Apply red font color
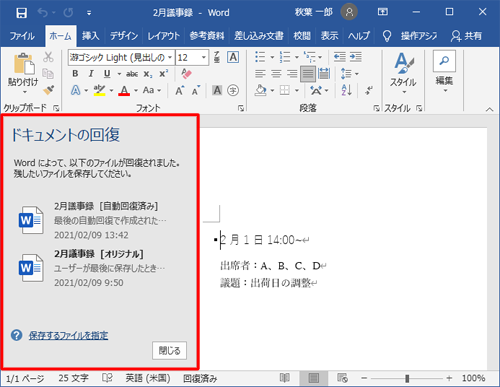Image resolution: width=500 pixels, height=387 pixels. (x=124, y=90)
